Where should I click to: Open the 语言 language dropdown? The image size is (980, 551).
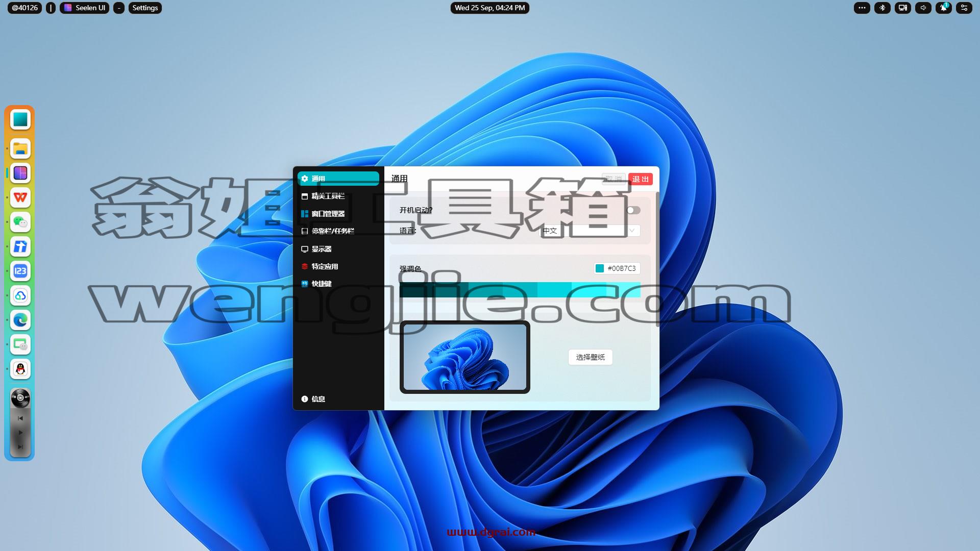pos(590,231)
